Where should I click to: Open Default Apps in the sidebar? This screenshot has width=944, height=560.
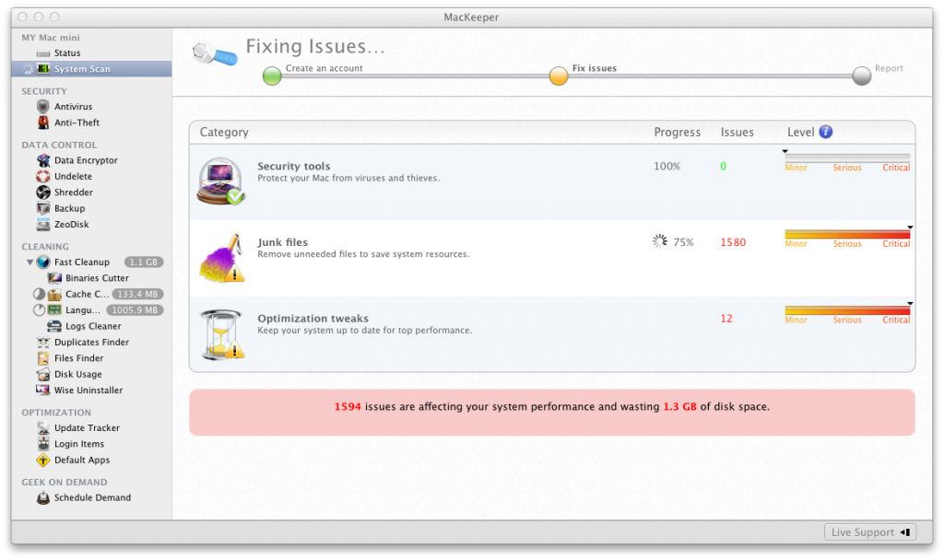point(82,461)
